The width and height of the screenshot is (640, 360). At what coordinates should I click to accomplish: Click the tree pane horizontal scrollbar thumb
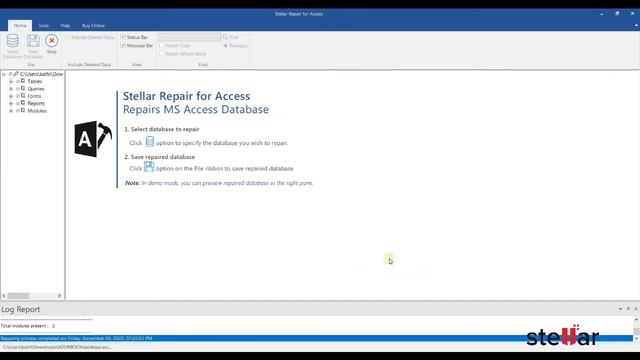click(18, 296)
